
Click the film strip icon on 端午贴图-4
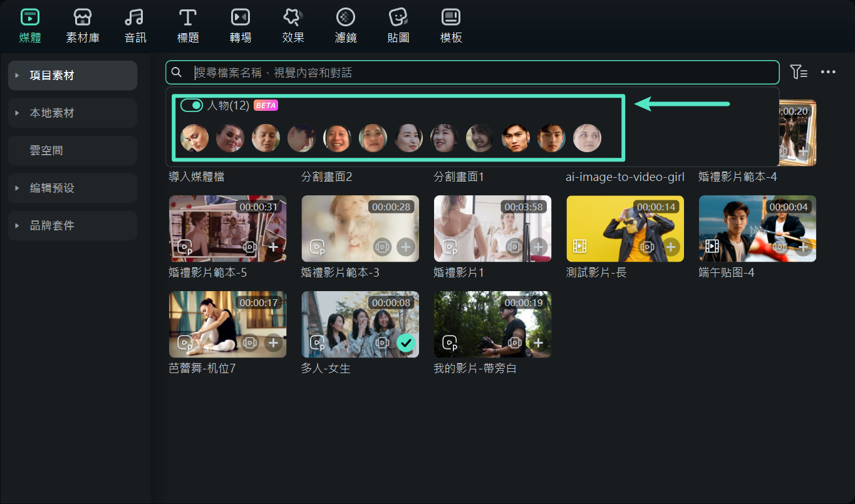click(x=712, y=247)
